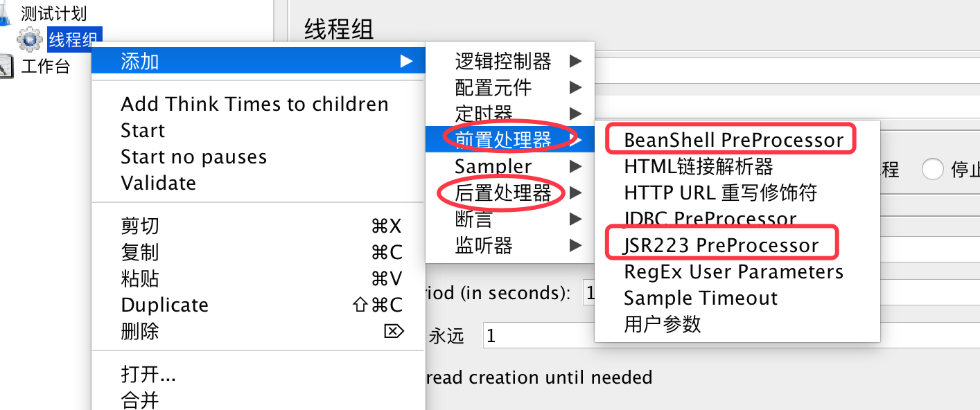The height and width of the screenshot is (410, 980).
Task: Add HTTP URL 重写修饰符
Action: (x=737, y=193)
